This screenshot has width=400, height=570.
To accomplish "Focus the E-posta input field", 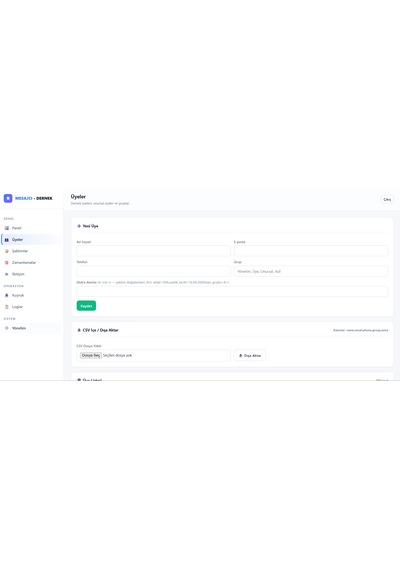I will (311, 251).
